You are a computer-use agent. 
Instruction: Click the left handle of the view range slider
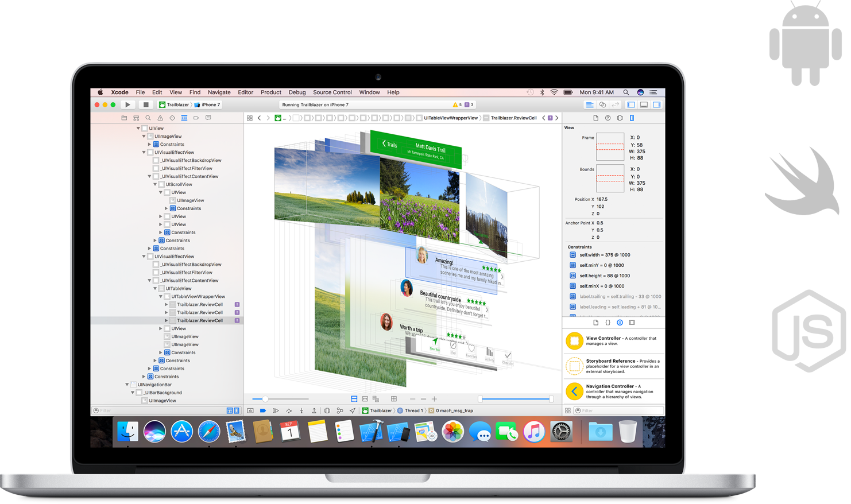[480, 399]
